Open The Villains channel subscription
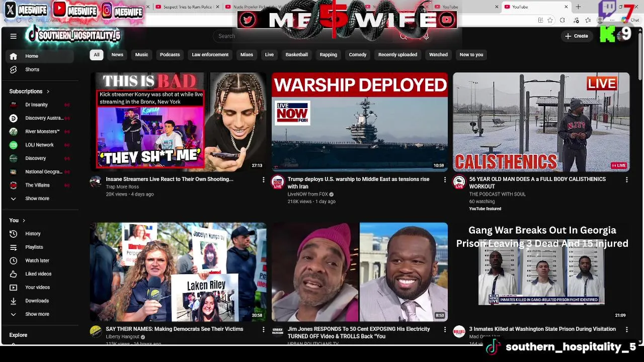The width and height of the screenshot is (644, 362). (39, 185)
